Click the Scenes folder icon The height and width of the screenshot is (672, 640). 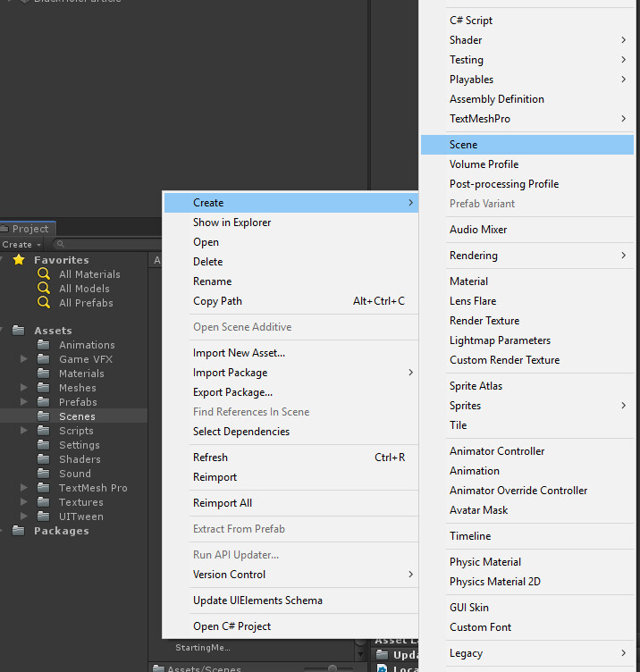pyautogui.click(x=43, y=416)
